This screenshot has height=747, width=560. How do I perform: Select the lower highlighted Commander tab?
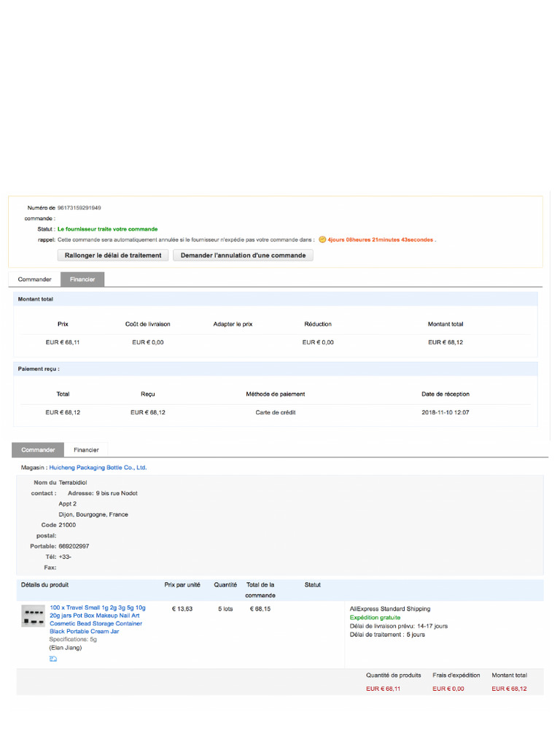pyautogui.click(x=38, y=449)
